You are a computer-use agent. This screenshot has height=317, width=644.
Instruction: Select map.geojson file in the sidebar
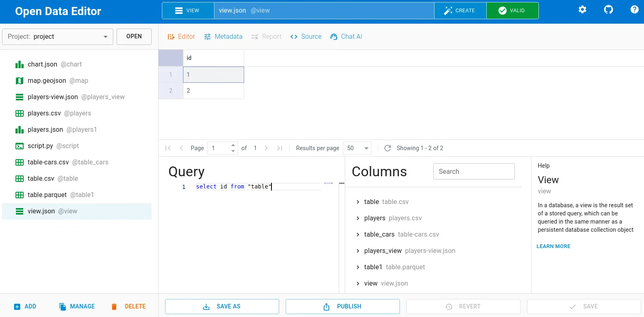(46, 81)
